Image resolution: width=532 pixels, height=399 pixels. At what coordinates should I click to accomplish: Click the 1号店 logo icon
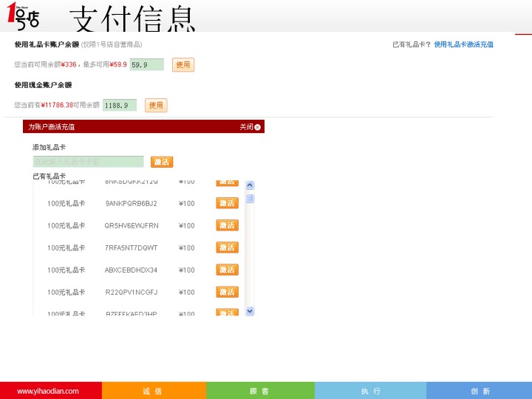click(x=23, y=16)
